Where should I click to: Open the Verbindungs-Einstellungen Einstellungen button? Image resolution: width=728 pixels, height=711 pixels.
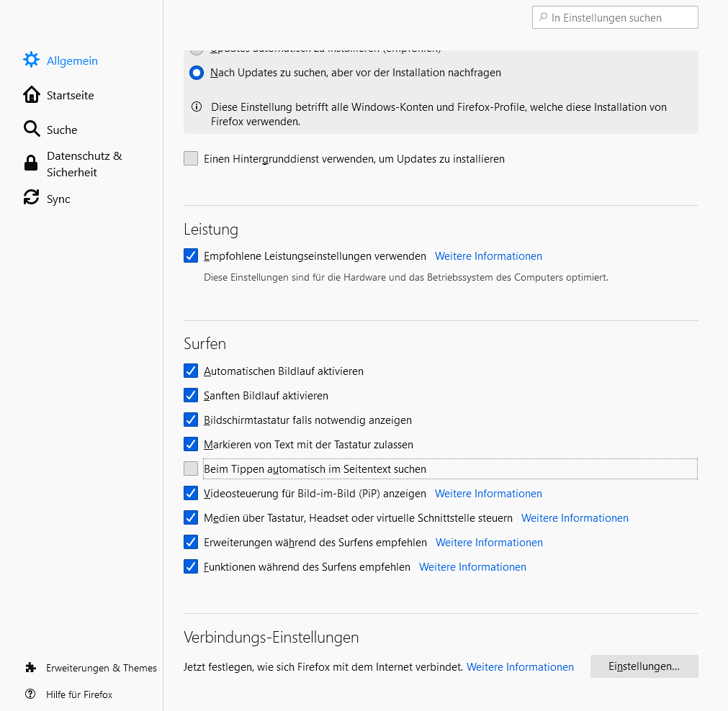click(x=644, y=666)
